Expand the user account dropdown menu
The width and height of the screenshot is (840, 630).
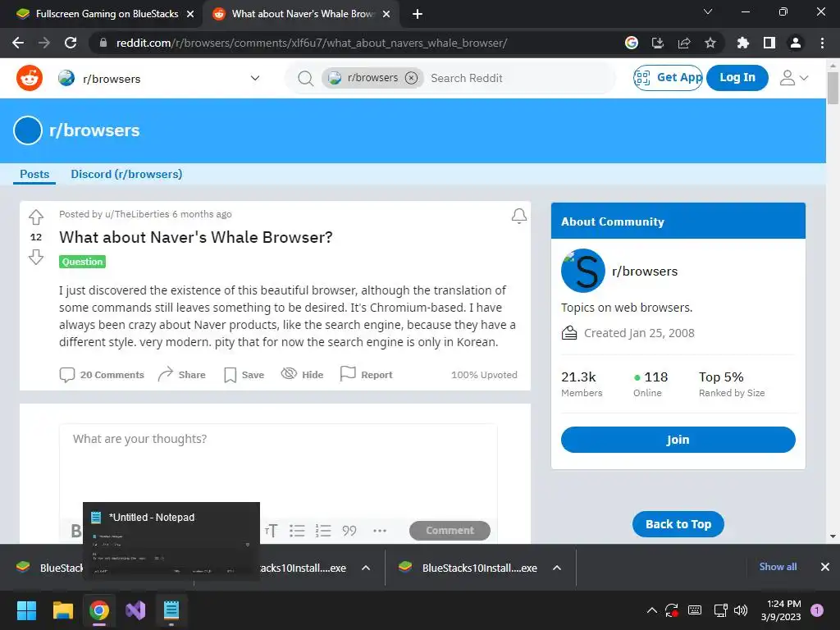pos(793,78)
